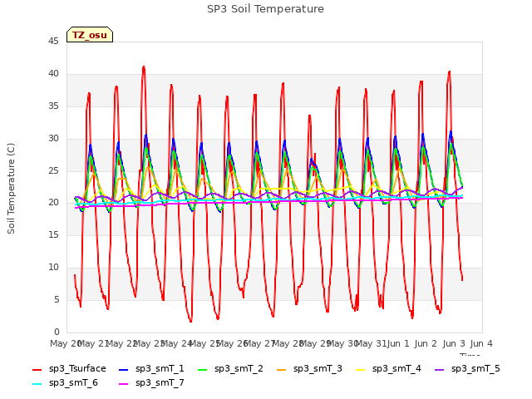532x399 pixels.
Task: Click the Jun 1 x-axis label
Action: pos(398,343)
